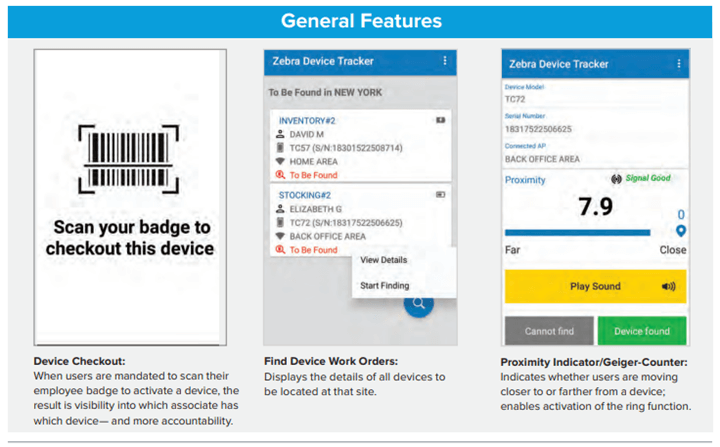
Task: Click the gray Cannot find button
Action: pyautogui.click(x=549, y=331)
